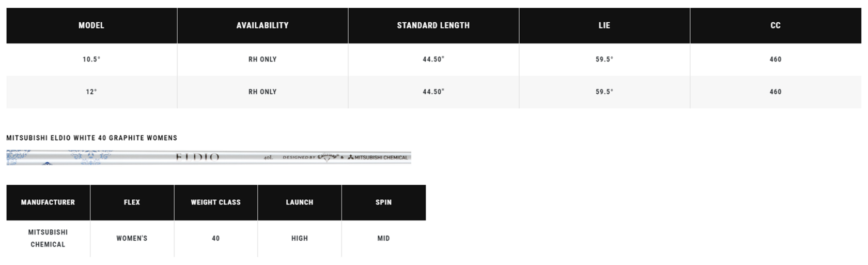The height and width of the screenshot is (265, 868).
Task: Click the MODEL column header
Action: coord(91,25)
